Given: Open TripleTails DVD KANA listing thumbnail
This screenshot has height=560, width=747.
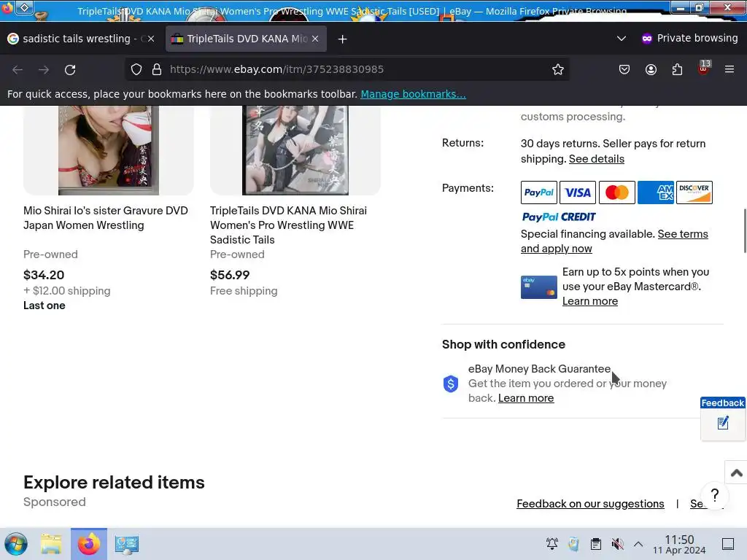Looking at the screenshot, I should click(295, 150).
